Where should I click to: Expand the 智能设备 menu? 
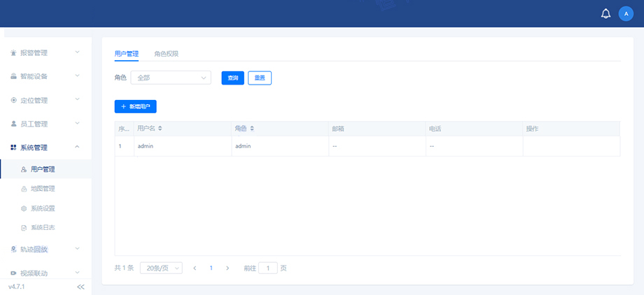pyautogui.click(x=45, y=76)
